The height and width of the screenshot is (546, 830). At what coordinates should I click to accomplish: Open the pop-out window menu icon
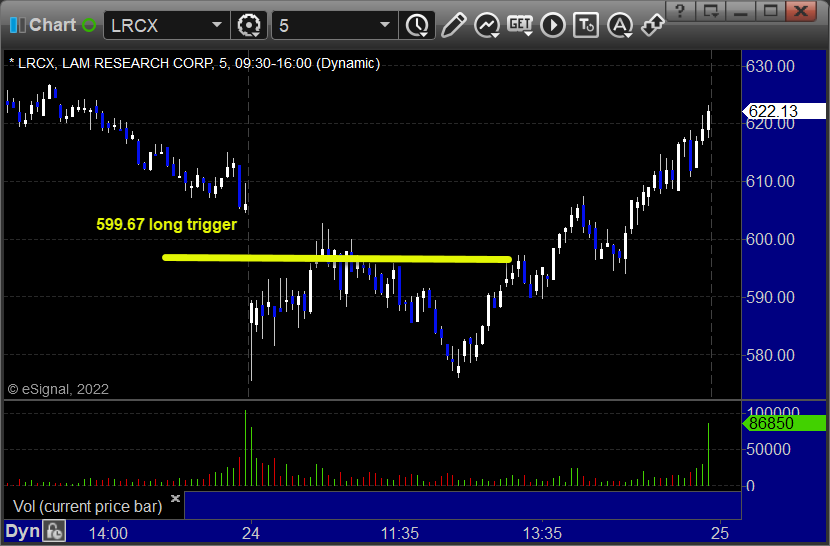[710, 11]
